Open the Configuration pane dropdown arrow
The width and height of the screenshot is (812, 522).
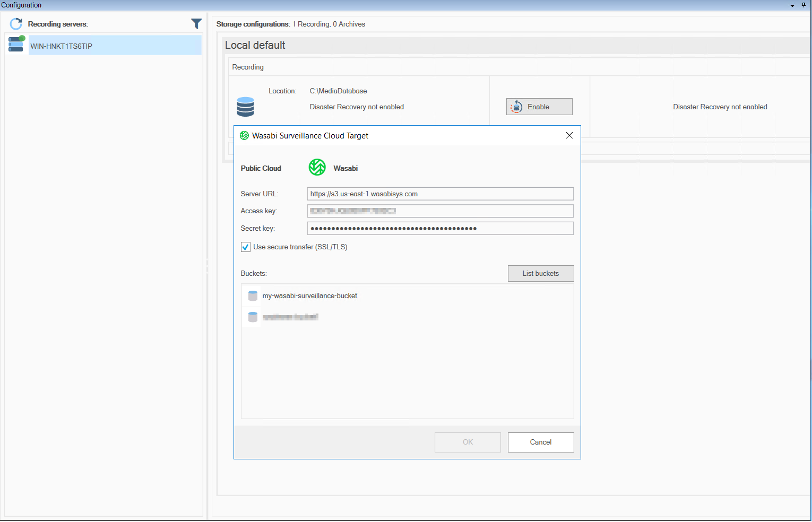(792, 5)
